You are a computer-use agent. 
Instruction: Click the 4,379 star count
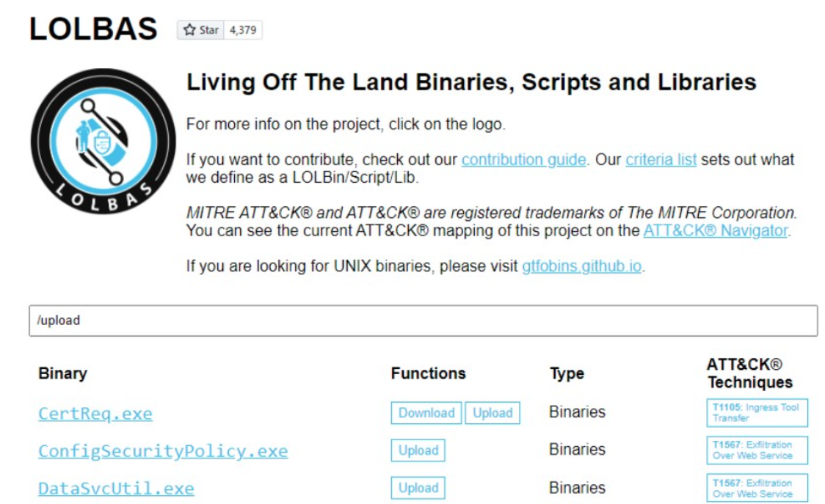[x=241, y=30]
